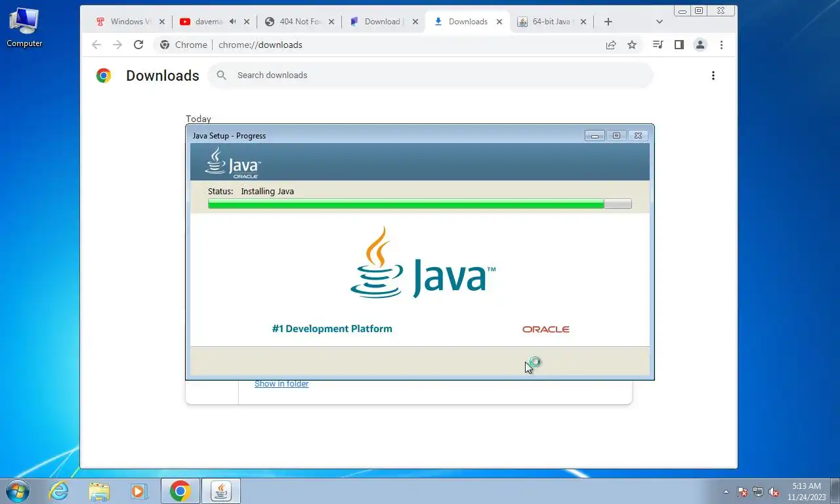Open Windows Explorer from taskbar
840x504 pixels.
point(99,491)
